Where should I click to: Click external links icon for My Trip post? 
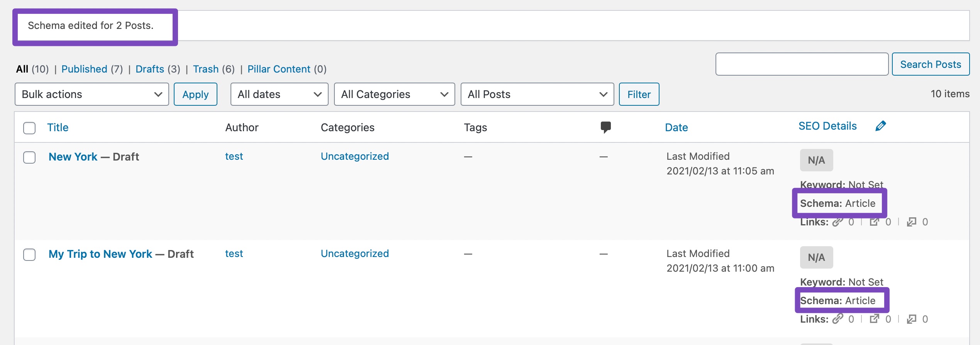pos(874,319)
